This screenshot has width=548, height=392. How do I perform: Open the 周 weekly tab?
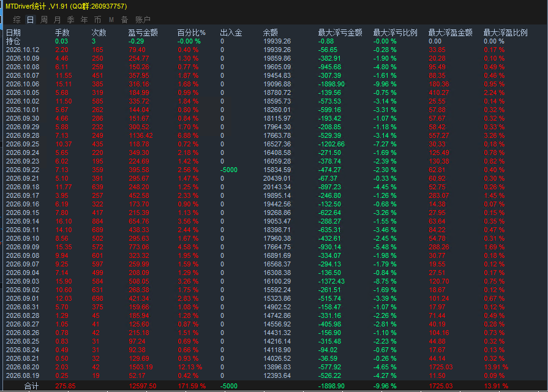coord(44,20)
